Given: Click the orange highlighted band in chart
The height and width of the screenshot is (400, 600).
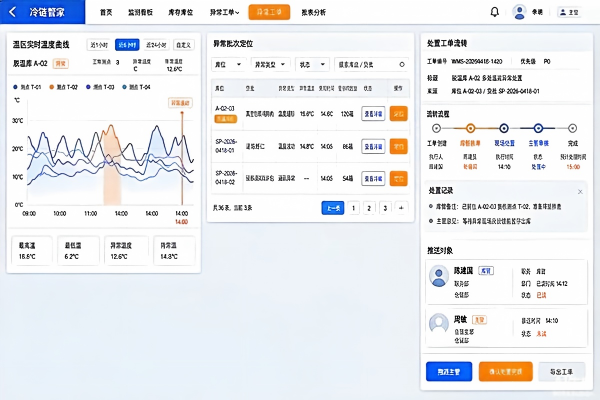Looking at the screenshot, I should click(x=112, y=165).
